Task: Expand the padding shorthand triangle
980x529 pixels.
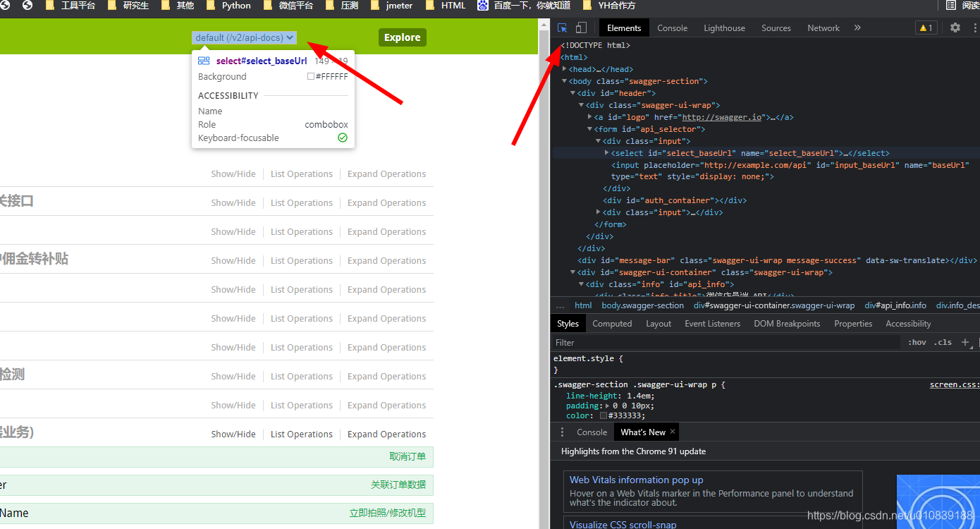Action: (608, 406)
